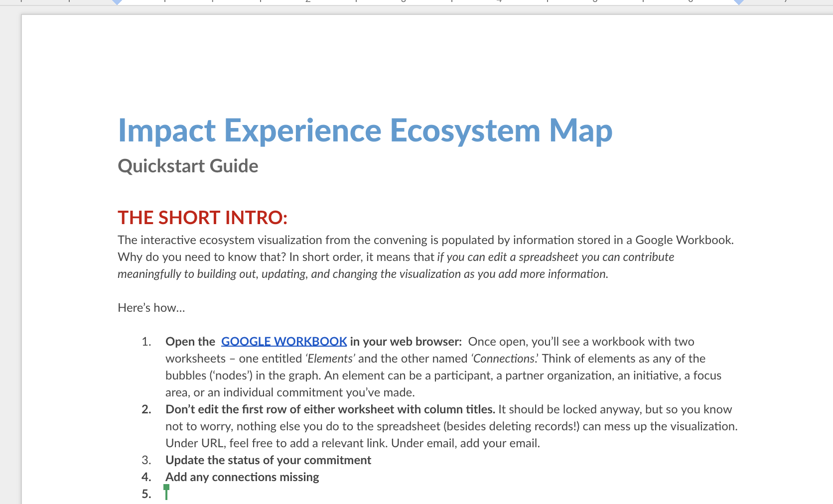Screen dimensions: 833x504
Task: Click the list number '2.' of the second step
Action: tap(146, 409)
